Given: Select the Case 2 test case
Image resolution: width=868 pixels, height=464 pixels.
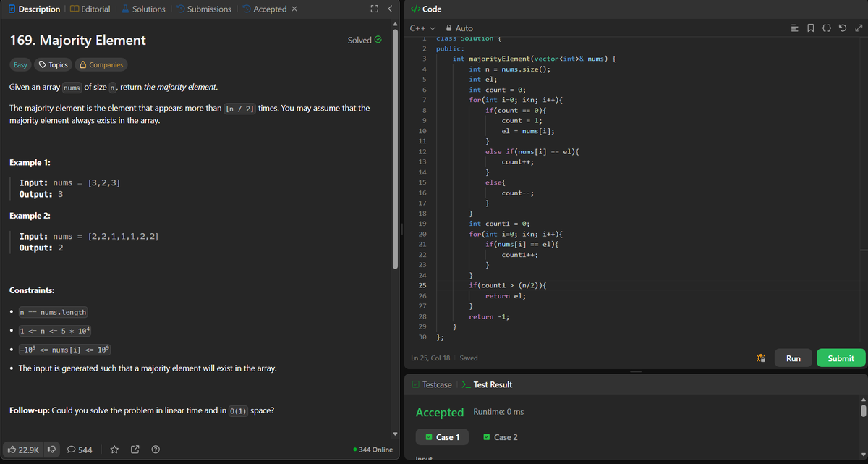Looking at the screenshot, I should coord(499,437).
